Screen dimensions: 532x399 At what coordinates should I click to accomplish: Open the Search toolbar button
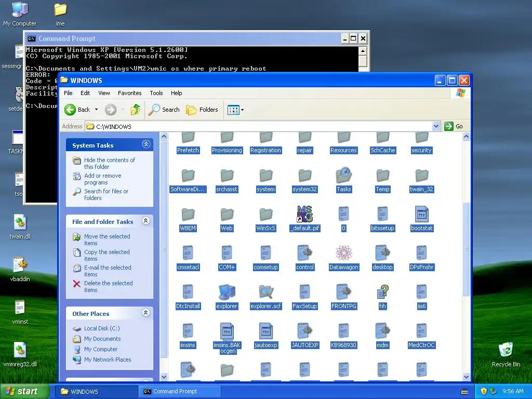pos(164,110)
